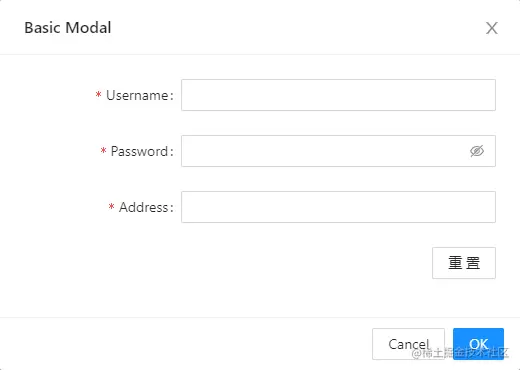Click the required asterisk beside Address
Viewport: 520px width, 370px height.
[111, 207]
